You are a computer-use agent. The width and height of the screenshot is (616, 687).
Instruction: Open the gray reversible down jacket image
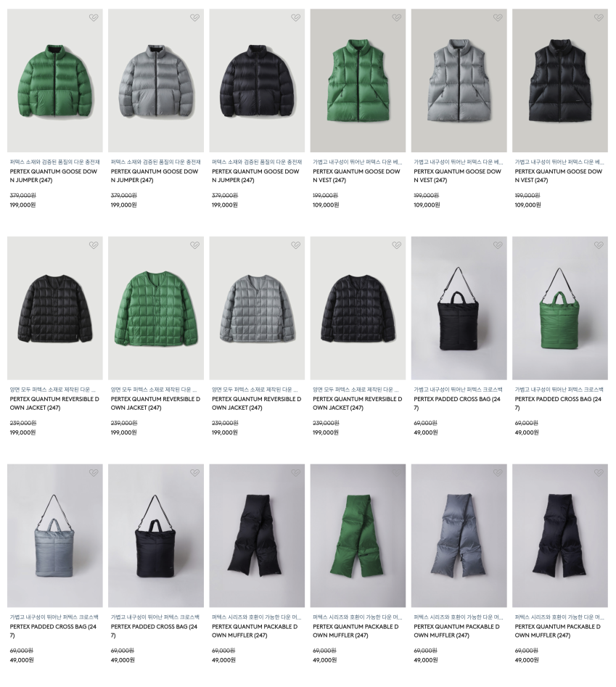pos(257,308)
